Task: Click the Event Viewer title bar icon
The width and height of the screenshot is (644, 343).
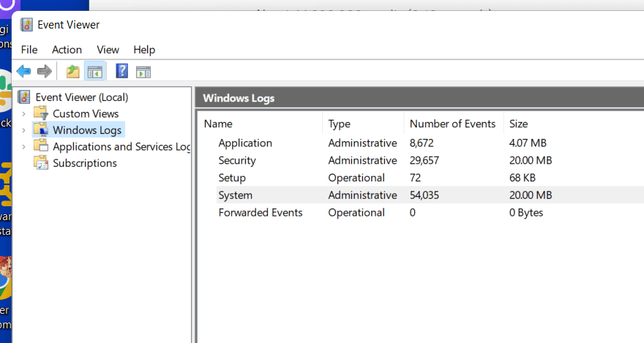Action: tap(26, 25)
